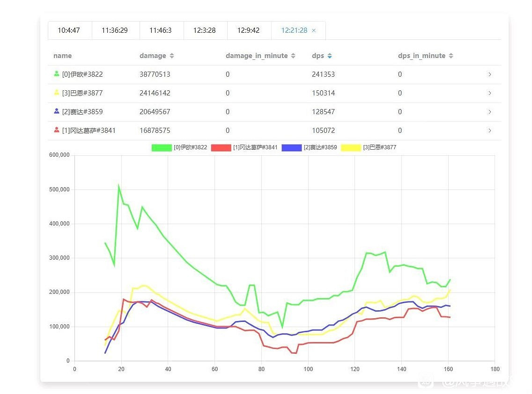
Task: Sort table by damage column arrows
Action: pyautogui.click(x=172, y=56)
